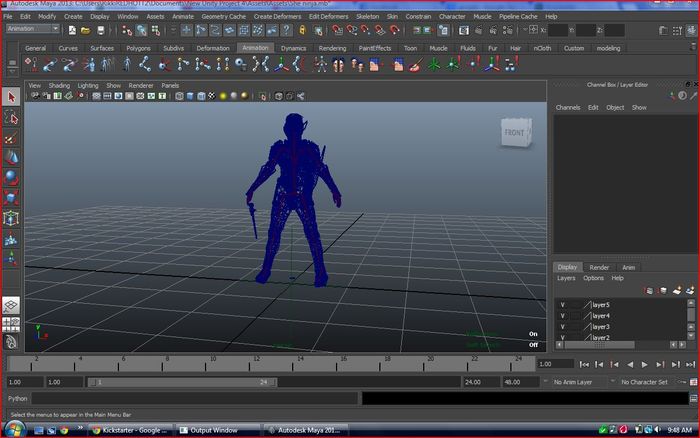Click frame 12 on the time slider

point(250,364)
